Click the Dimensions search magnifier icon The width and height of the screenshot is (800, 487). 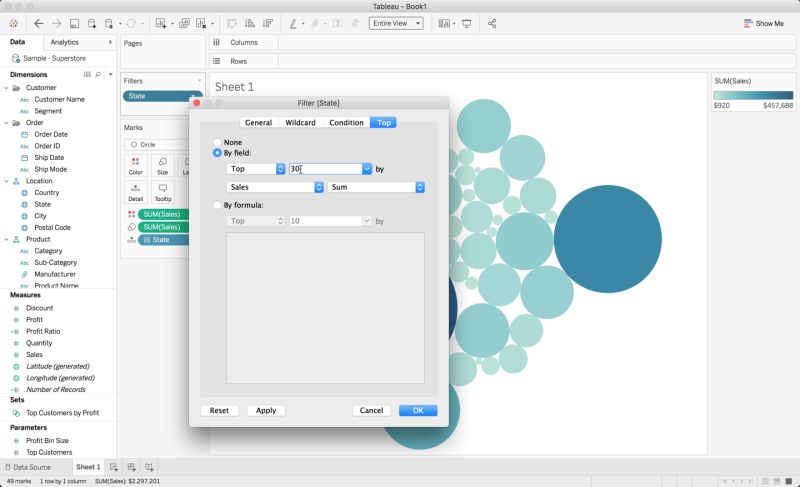point(98,74)
